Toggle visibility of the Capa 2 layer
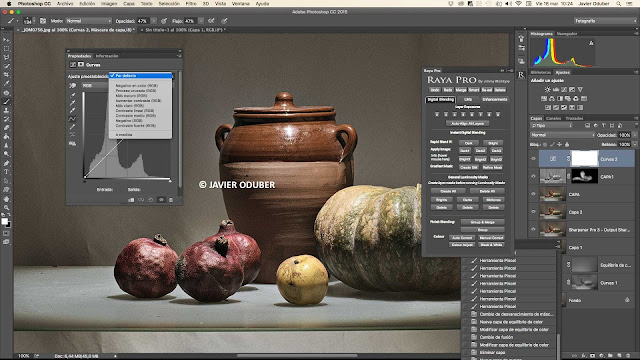 coord(533,212)
